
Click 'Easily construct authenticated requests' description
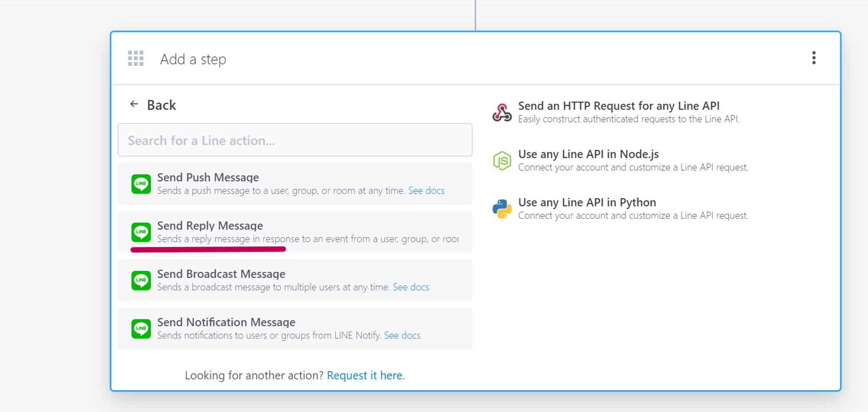tap(629, 119)
